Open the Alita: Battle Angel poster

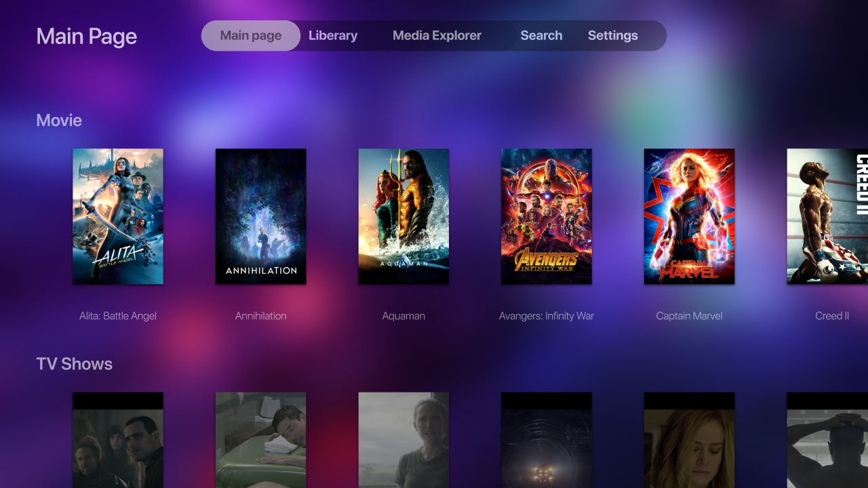tap(118, 216)
